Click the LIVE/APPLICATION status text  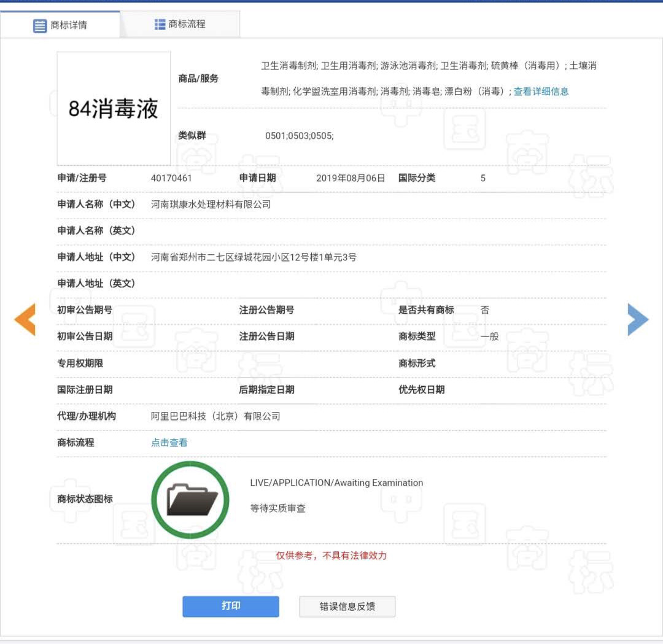(335, 483)
